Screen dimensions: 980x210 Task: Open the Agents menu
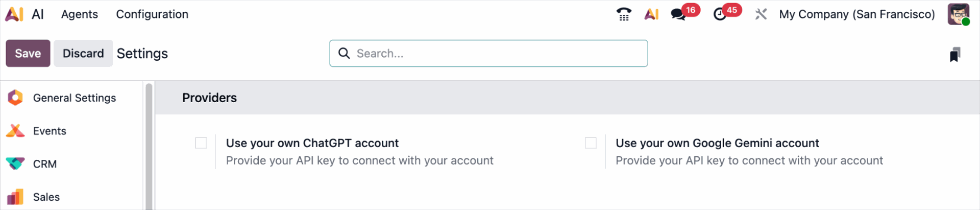(79, 14)
